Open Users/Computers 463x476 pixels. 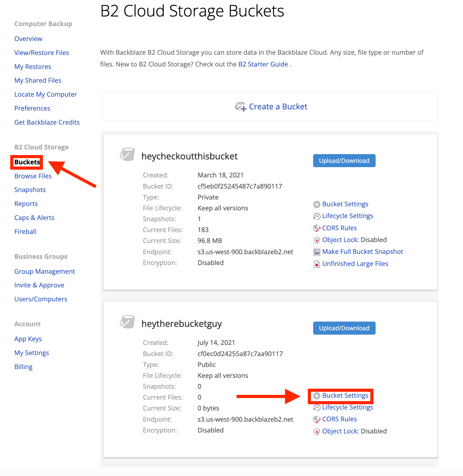tap(41, 299)
